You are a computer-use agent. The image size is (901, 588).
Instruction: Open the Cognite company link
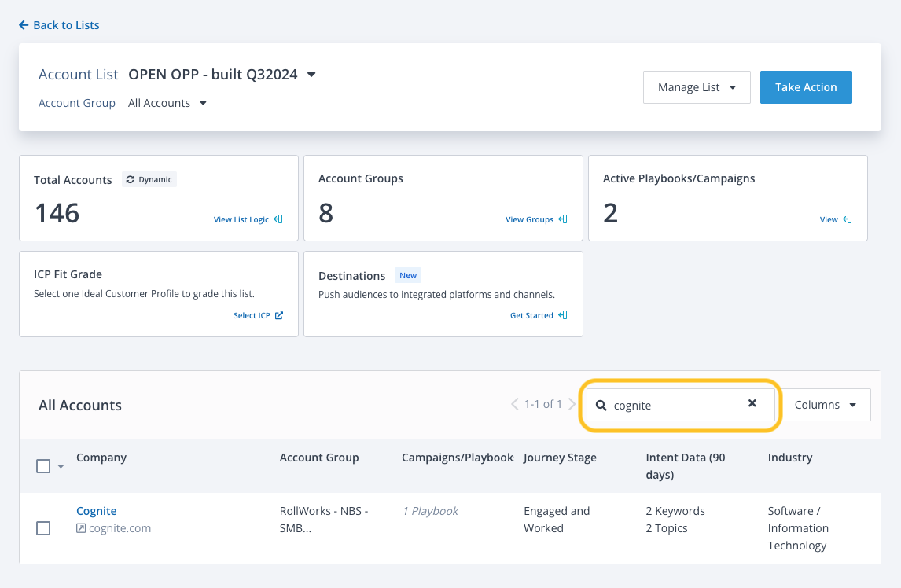pos(96,511)
